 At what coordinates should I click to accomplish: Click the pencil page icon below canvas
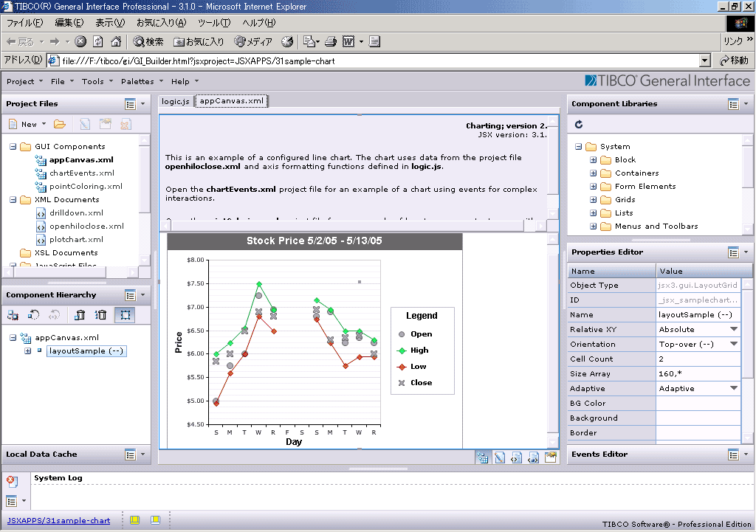click(x=500, y=457)
